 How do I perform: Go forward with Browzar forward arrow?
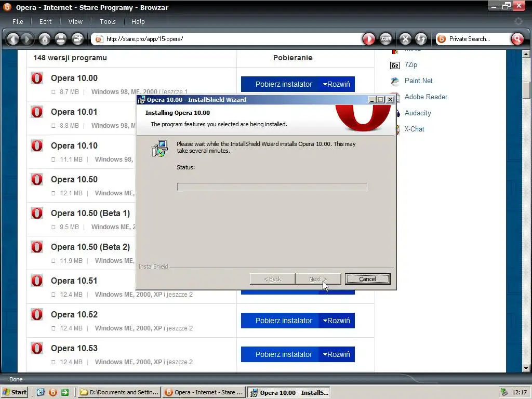(x=27, y=39)
